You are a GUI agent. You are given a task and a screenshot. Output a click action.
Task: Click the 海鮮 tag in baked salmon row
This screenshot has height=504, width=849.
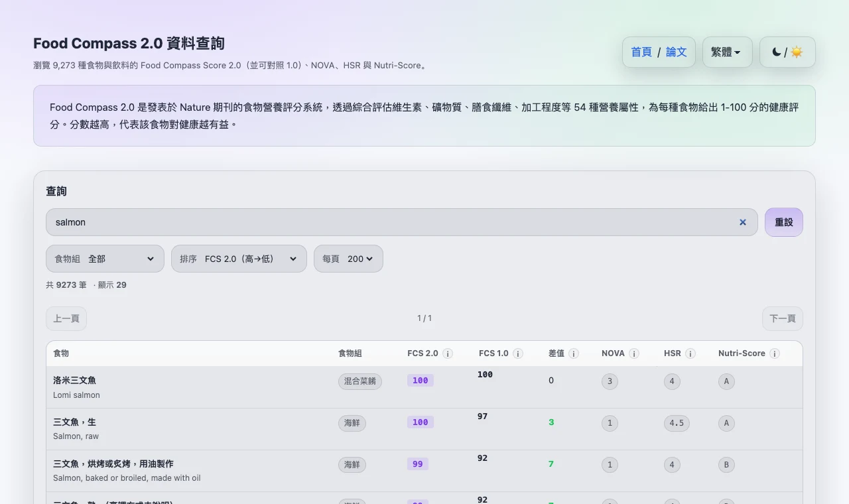(x=352, y=465)
